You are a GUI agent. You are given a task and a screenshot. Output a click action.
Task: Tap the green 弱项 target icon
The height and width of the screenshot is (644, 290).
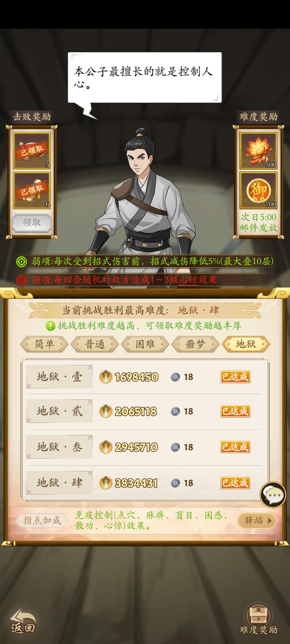(21, 261)
